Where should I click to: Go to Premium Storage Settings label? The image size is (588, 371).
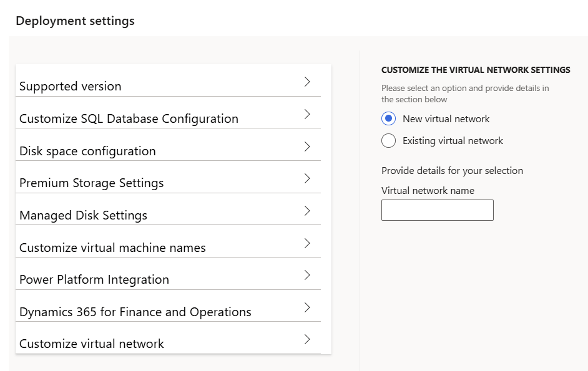tap(91, 183)
